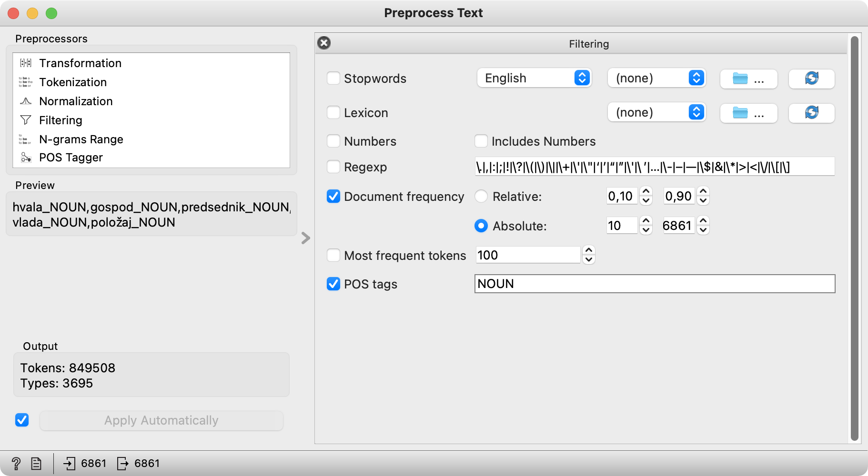Remove the Filtering preprocessor with the X icon
The image size is (868, 476).
[324, 43]
